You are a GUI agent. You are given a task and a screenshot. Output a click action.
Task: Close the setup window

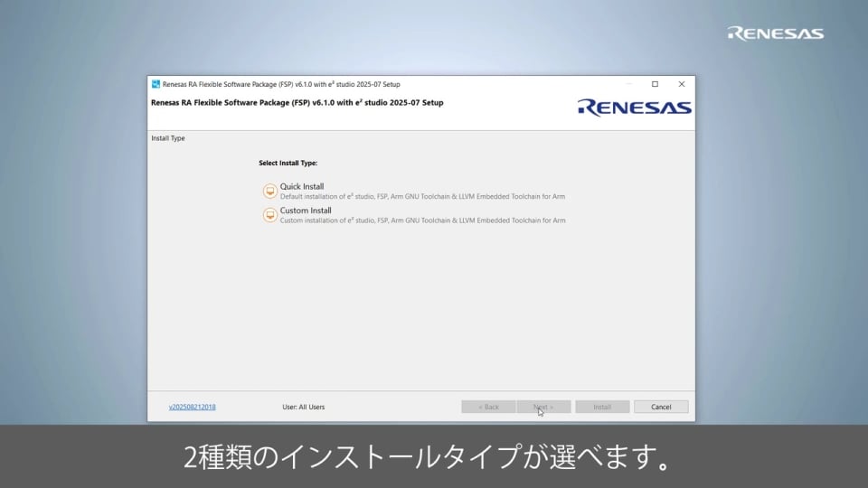click(682, 84)
